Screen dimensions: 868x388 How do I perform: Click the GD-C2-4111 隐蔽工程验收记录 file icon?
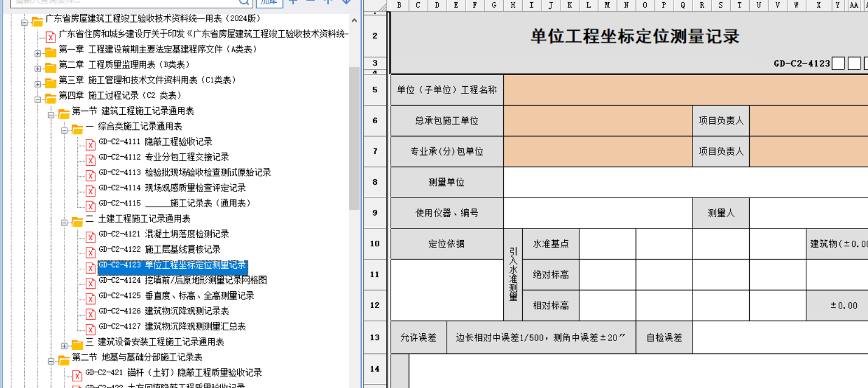pyautogui.click(x=90, y=144)
